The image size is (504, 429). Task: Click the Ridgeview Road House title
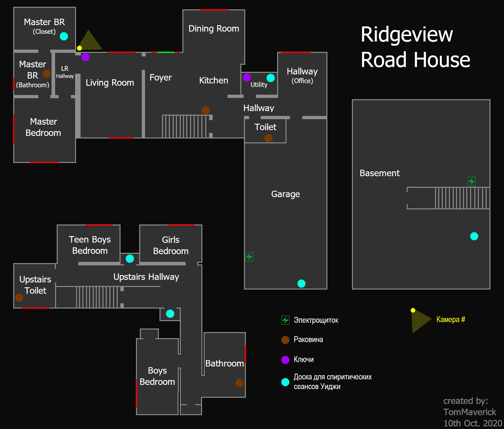pyautogui.click(x=415, y=47)
